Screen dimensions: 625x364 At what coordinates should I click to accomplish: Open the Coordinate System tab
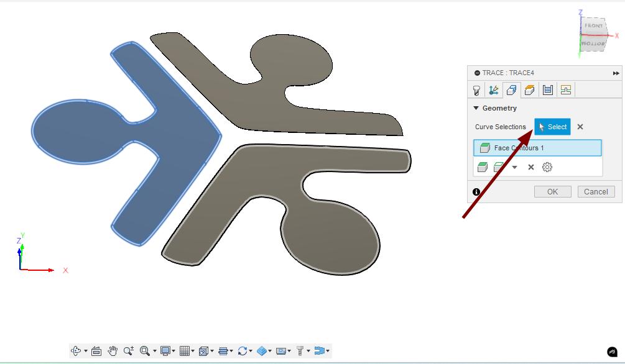[x=493, y=90]
